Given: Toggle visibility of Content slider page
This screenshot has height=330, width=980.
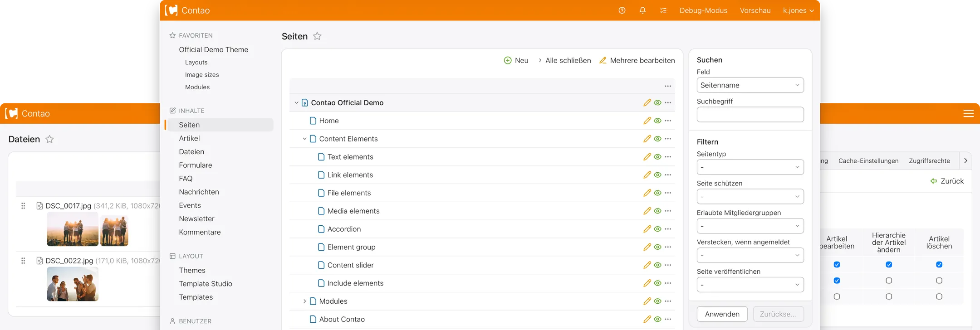Looking at the screenshot, I should tap(657, 265).
